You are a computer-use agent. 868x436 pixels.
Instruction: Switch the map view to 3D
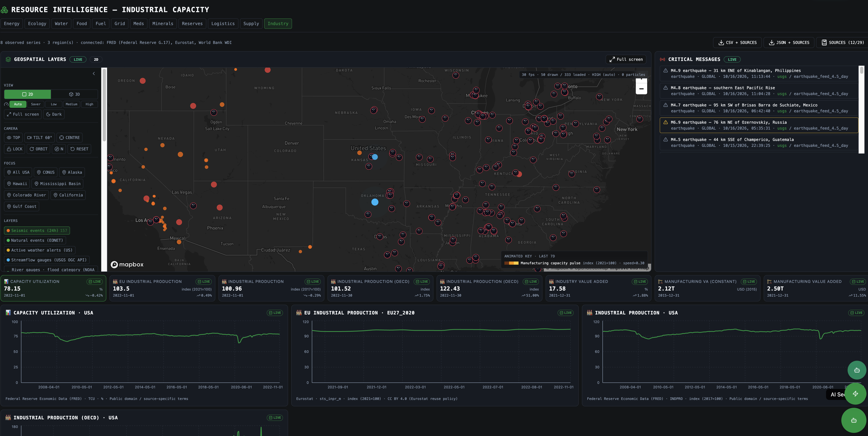click(x=75, y=94)
